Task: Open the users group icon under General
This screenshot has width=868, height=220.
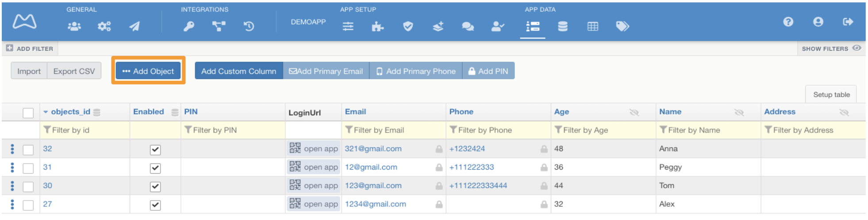Action: coord(74,27)
